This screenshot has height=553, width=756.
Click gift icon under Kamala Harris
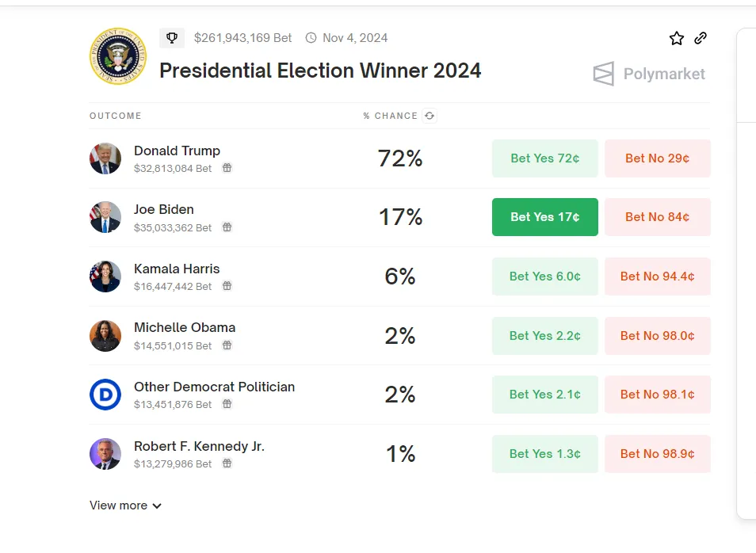click(227, 286)
